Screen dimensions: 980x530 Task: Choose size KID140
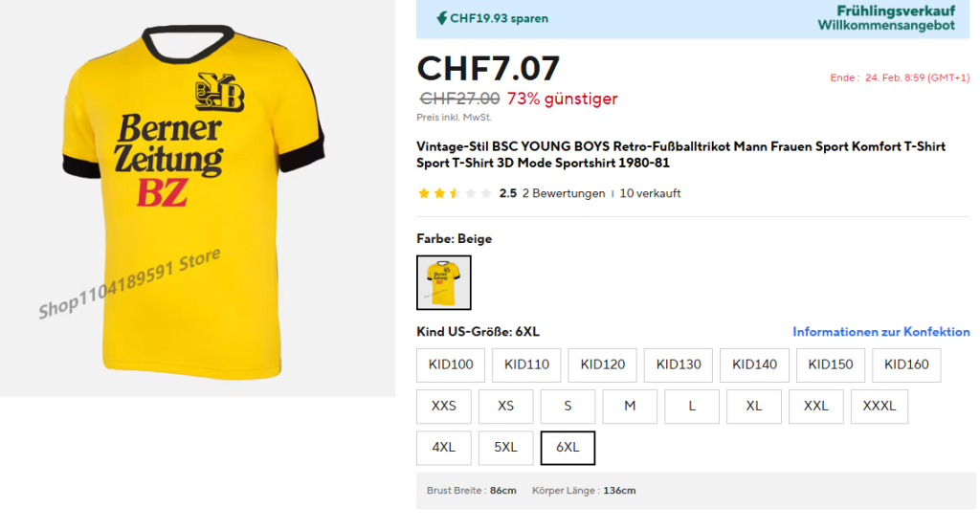tap(754, 364)
